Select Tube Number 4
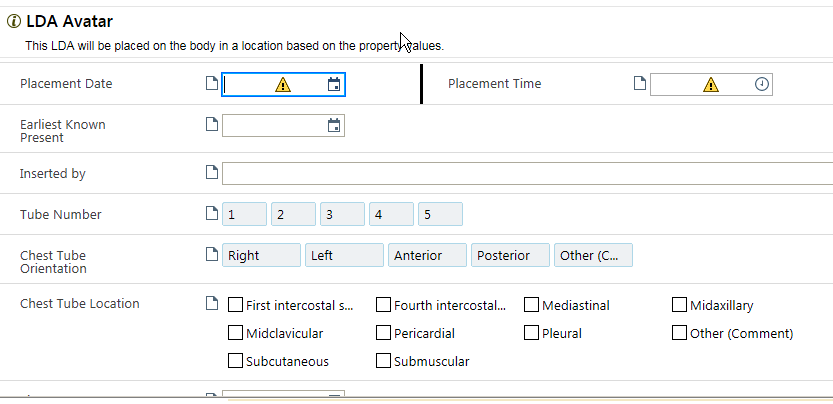Screen dimensions: 833x404 click(392, 214)
